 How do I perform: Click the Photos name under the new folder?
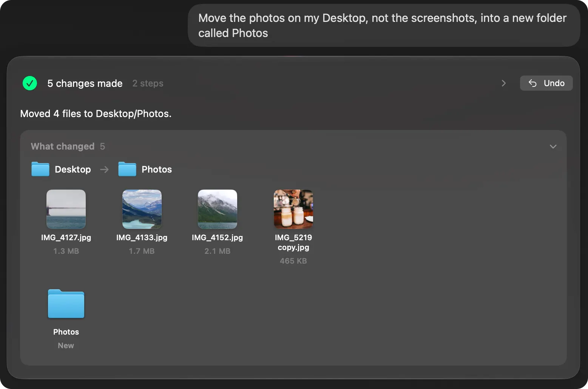click(66, 332)
